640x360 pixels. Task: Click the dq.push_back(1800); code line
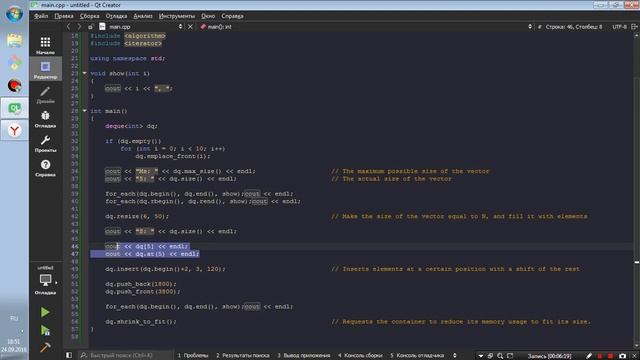[140, 284]
